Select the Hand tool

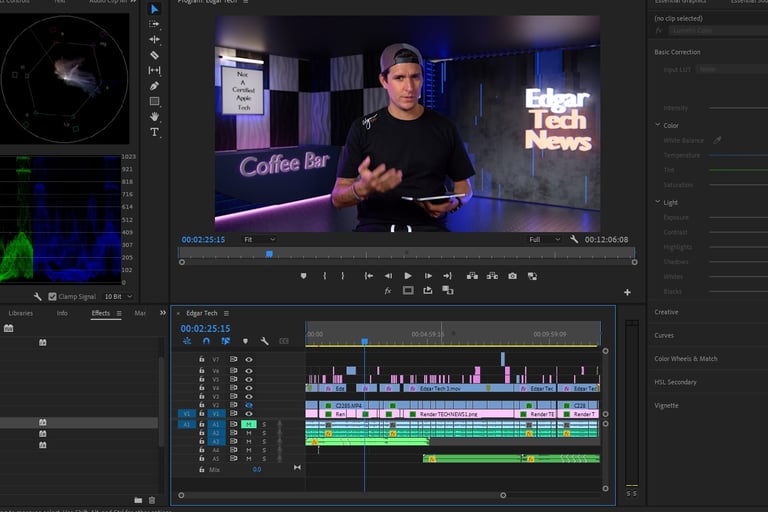[154, 117]
